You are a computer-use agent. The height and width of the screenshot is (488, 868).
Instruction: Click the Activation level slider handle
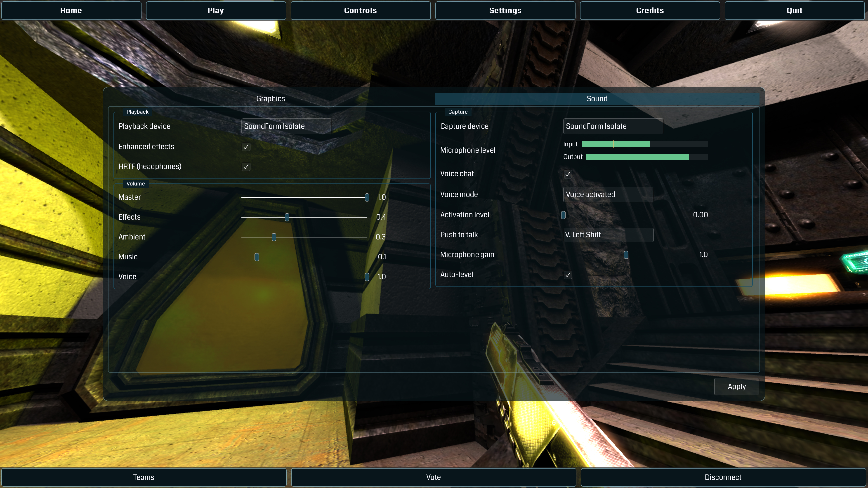pos(563,215)
